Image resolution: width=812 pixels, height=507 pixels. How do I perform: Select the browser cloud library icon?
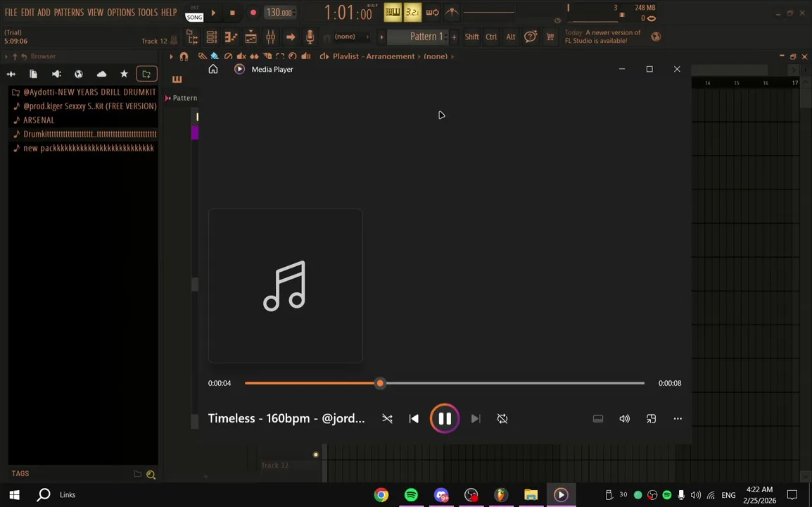tap(101, 74)
